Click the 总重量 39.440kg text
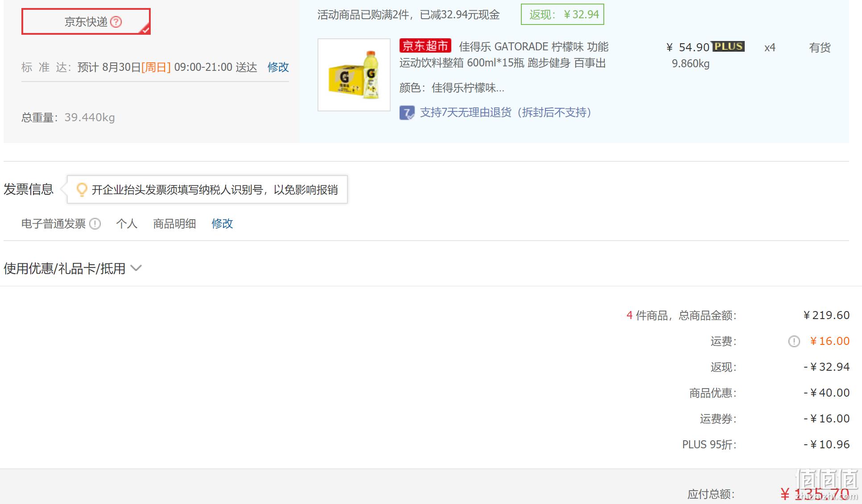 68,118
